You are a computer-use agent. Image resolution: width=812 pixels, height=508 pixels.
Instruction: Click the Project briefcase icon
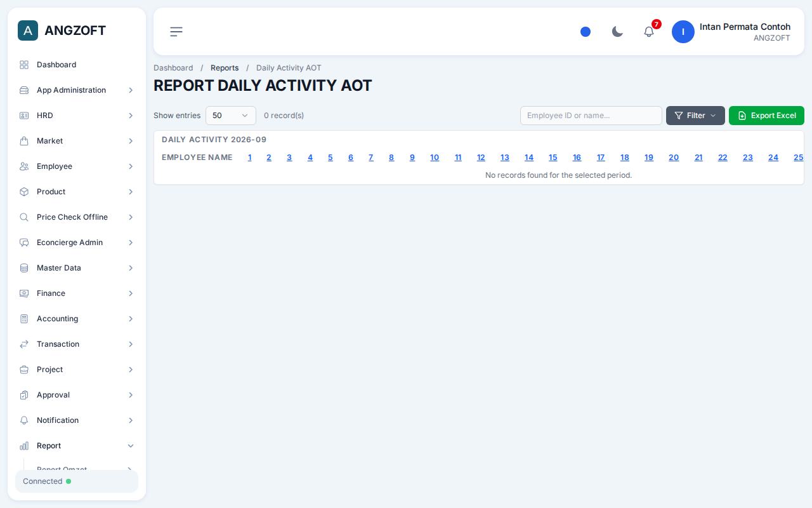[x=24, y=370]
